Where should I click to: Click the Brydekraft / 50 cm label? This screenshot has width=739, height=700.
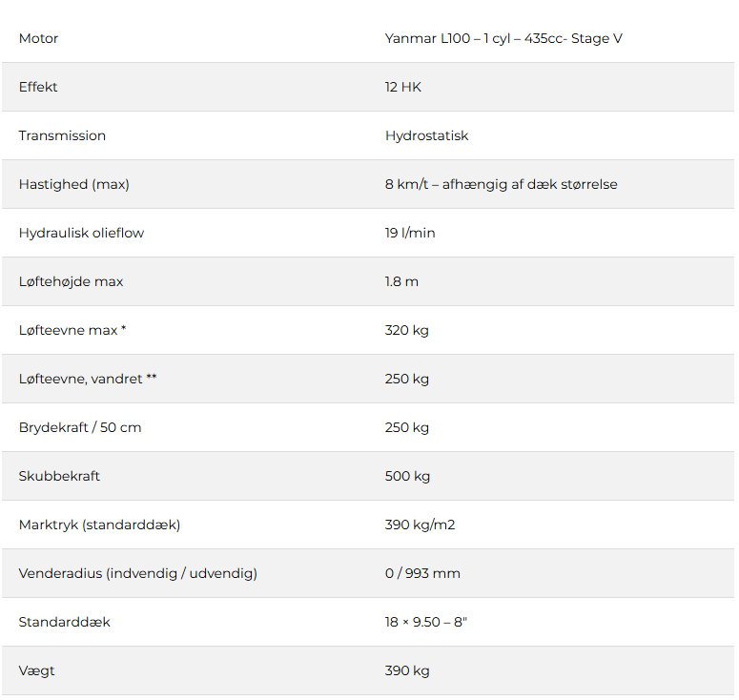[x=80, y=427]
